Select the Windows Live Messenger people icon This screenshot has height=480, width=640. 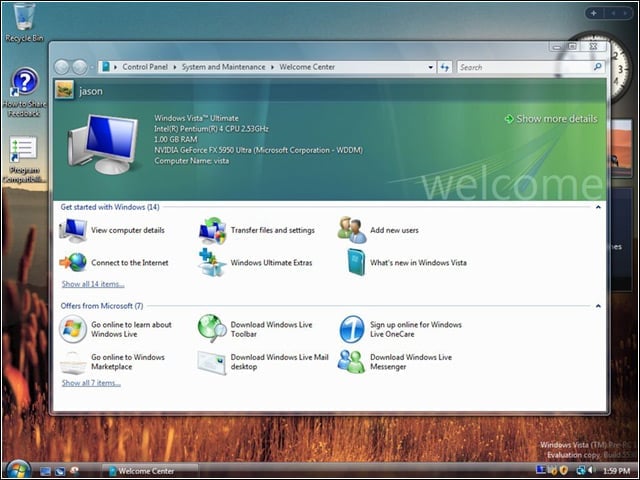351,362
